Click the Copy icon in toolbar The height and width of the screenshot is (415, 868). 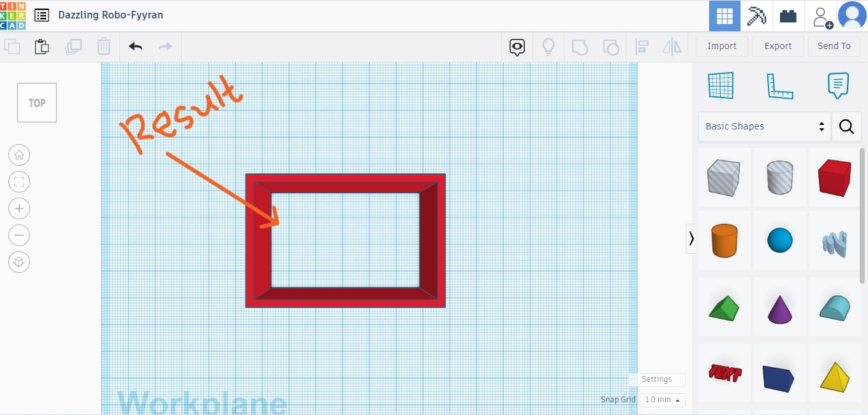point(12,47)
